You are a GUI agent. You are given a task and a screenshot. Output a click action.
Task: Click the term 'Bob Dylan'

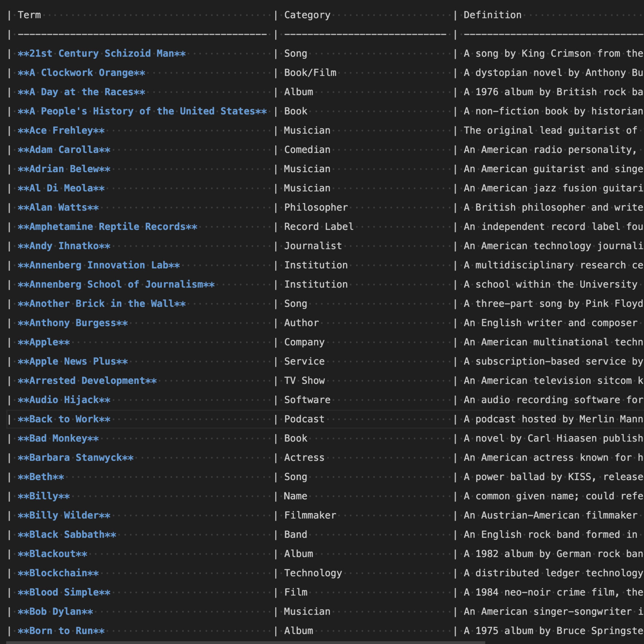pos(55,612)
